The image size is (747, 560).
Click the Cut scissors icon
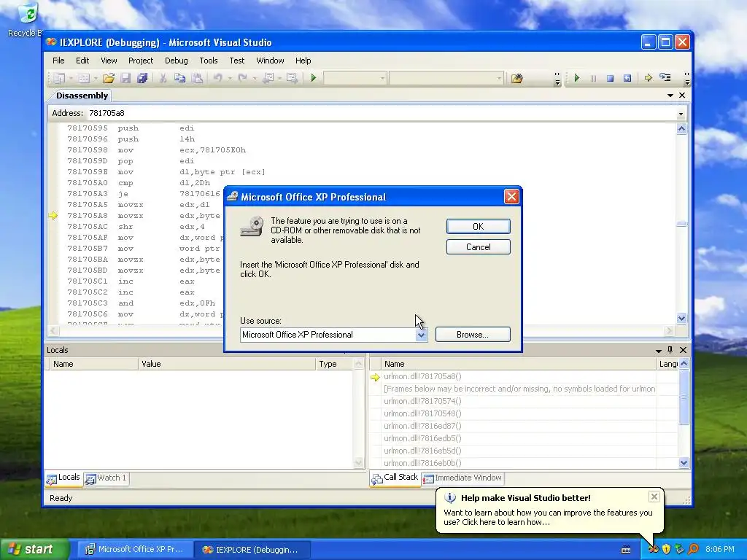coord(163,77)
